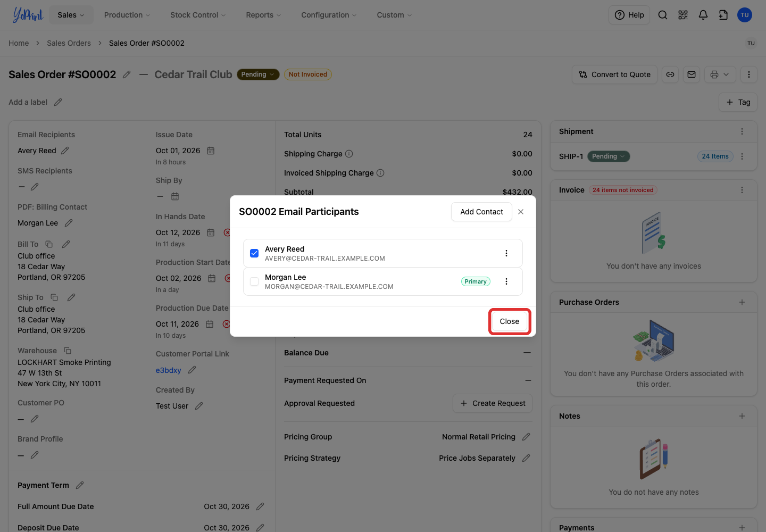Open the Ship By calendar icon
766x532 pixels.
click(175, 196)
